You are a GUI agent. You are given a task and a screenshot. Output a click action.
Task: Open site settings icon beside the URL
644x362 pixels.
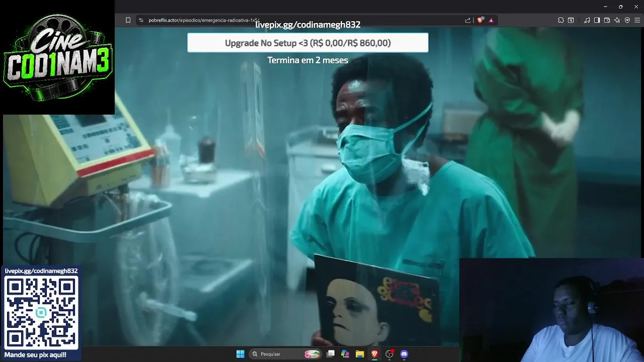coord(141,20)
